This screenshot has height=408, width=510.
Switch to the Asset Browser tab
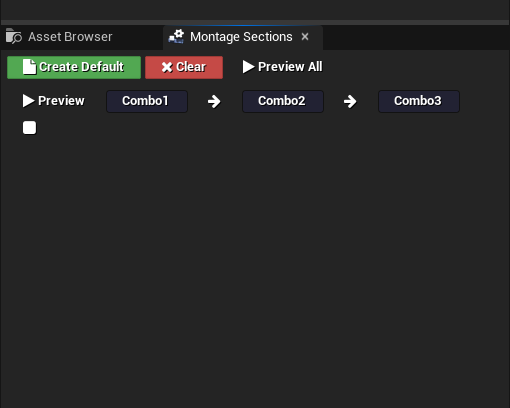pyautogui.click(x=60, y=37)
